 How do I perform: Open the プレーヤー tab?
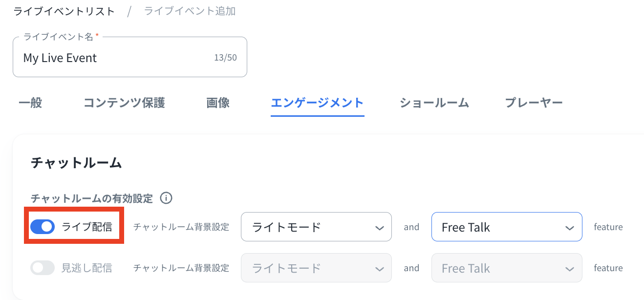click(x=534, y=103)
